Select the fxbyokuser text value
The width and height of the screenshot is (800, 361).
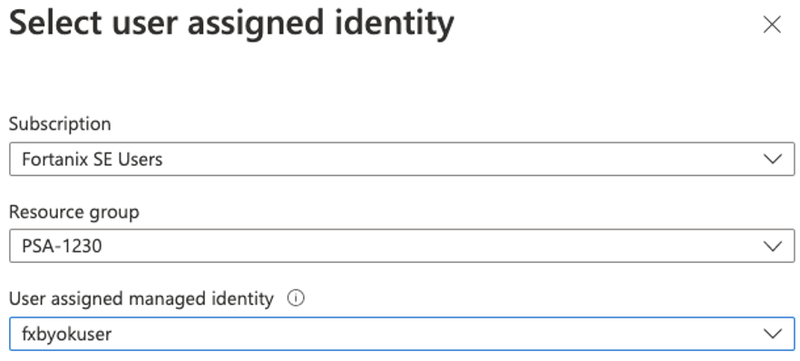point(67,334)
